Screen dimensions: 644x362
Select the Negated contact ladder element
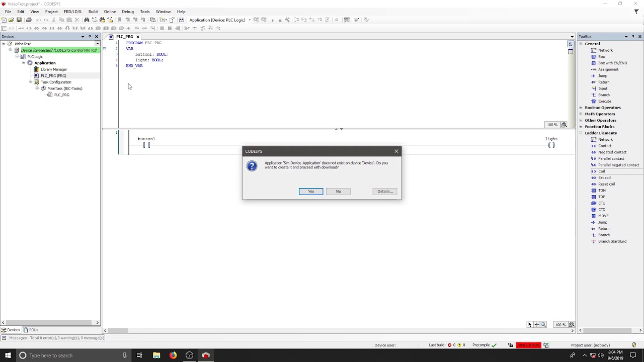pos(612,152)
